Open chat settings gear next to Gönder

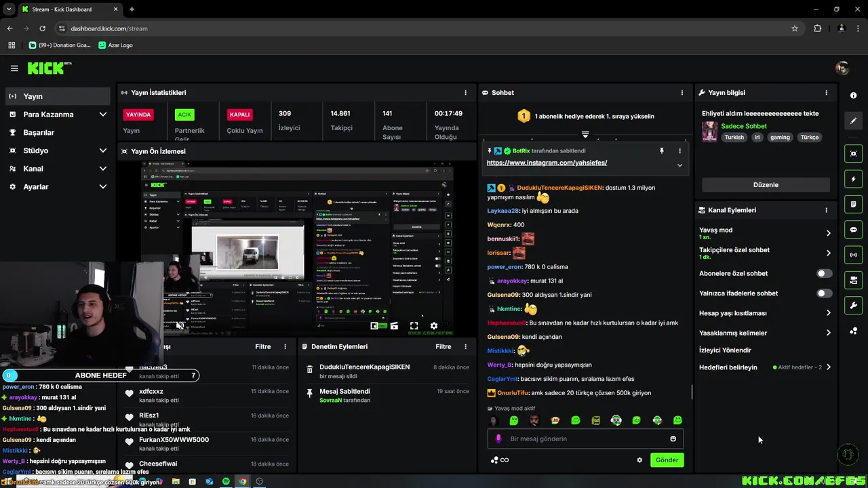639,460
